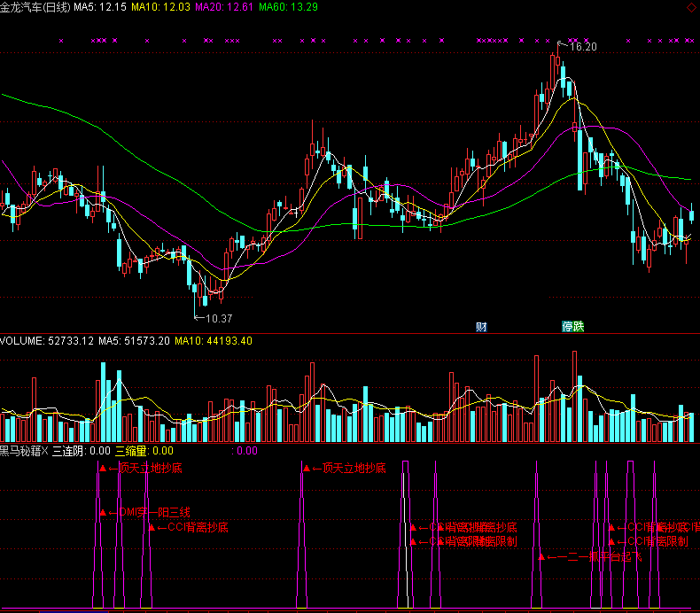Click the volume MA5: 51573.20 label
The width and height of the screenshot is (700, 613).
click(x=134, y=341)
